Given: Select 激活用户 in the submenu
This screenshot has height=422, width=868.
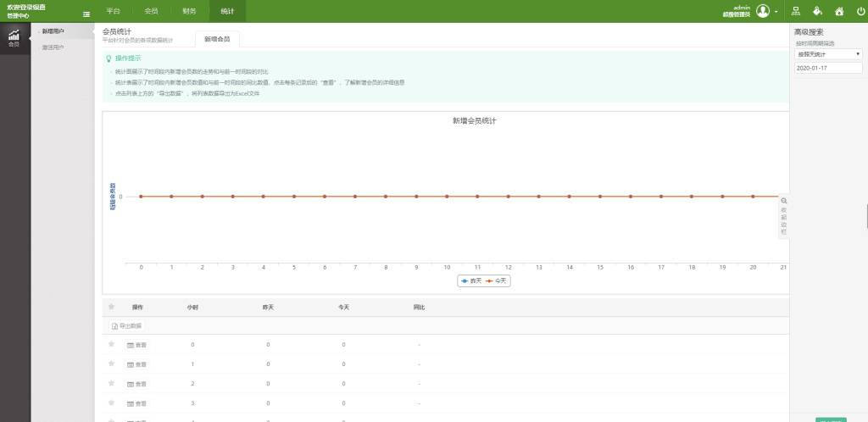Looking at the screenshot, I should coord(53,47).
